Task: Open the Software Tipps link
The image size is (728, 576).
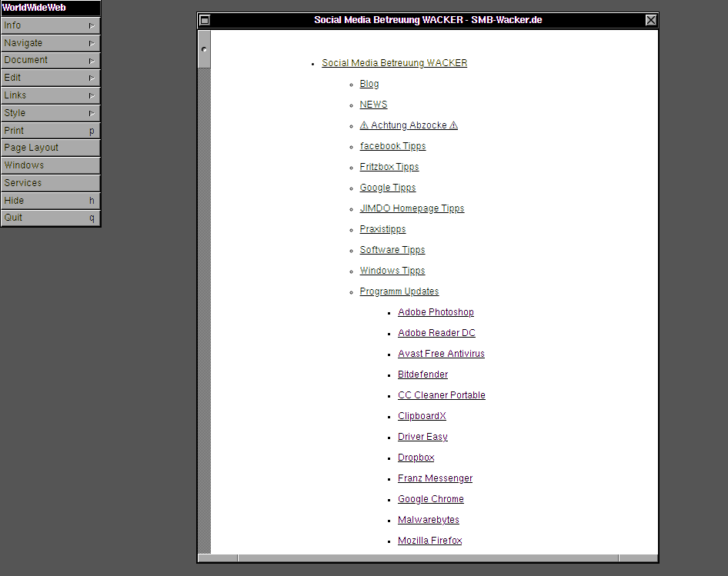Action: click(392, 250)
